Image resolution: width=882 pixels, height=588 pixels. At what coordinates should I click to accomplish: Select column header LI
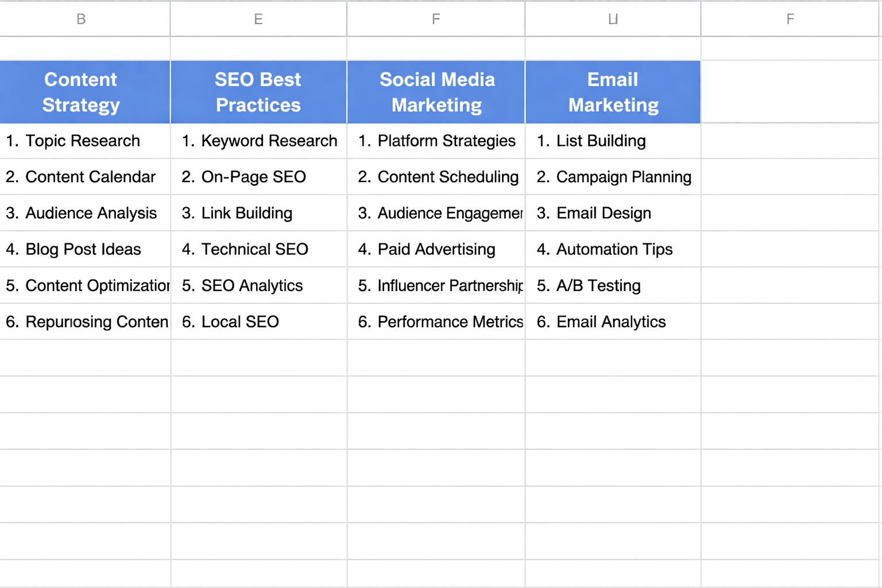coord(612,18)
